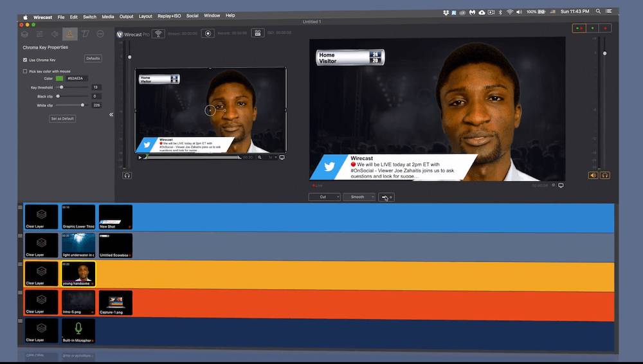Enable Pick key color with mouse

click(x=25, y=71)
